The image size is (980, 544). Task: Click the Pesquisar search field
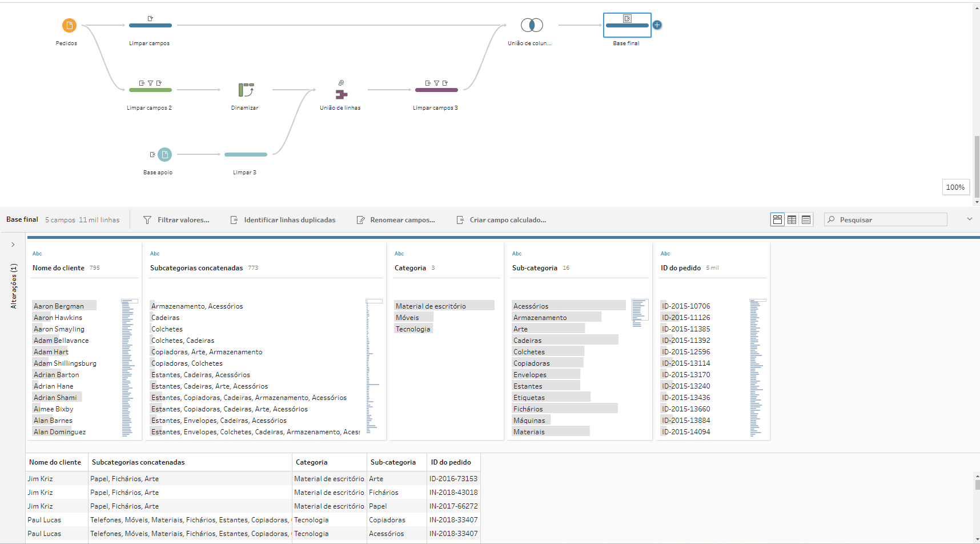885,220
